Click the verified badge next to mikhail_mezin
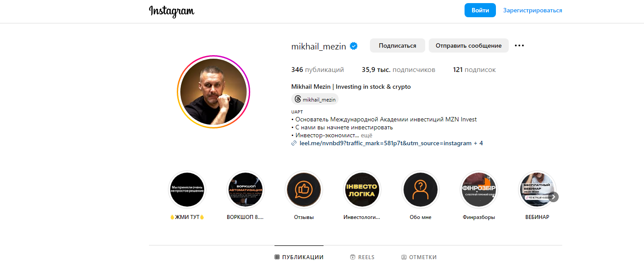Viewport: 644px width, 264px height. [354, 46]
